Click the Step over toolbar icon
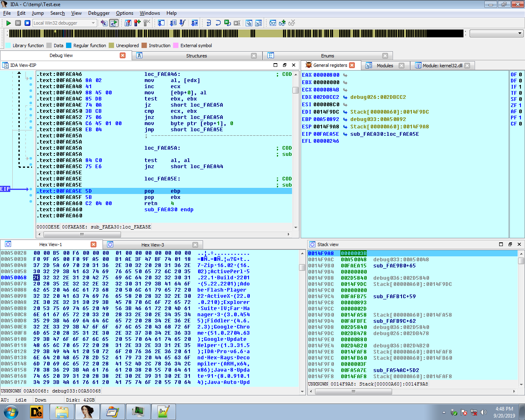 (x=218, y=23)
